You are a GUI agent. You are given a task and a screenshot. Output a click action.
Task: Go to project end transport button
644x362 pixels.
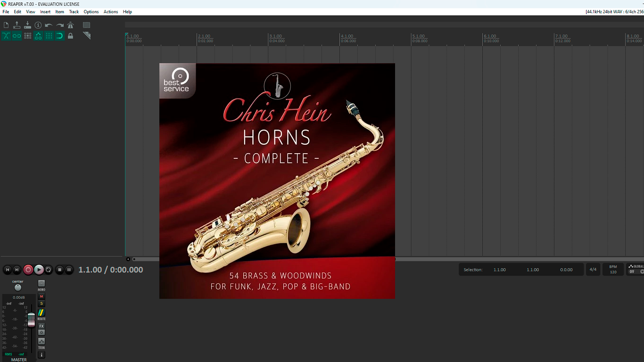17,270
